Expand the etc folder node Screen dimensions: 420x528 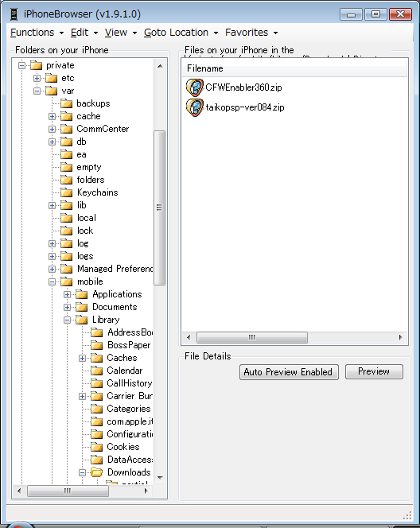coord(37,79)
